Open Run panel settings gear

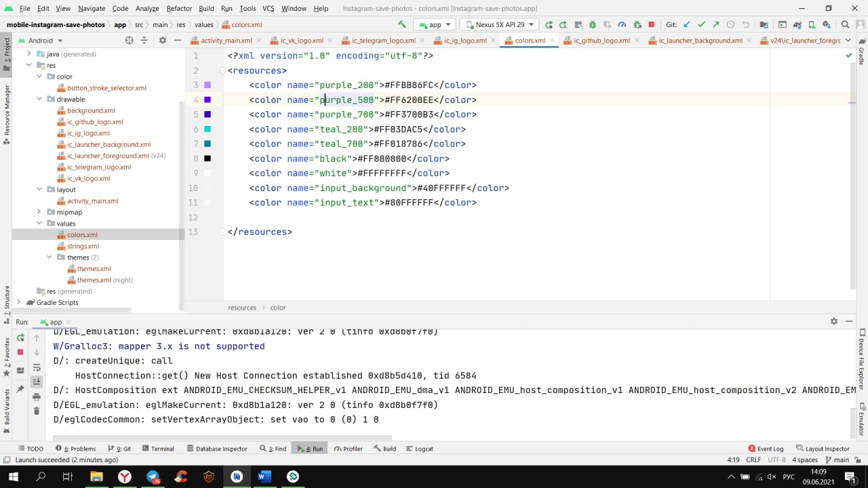click(834, 322)
